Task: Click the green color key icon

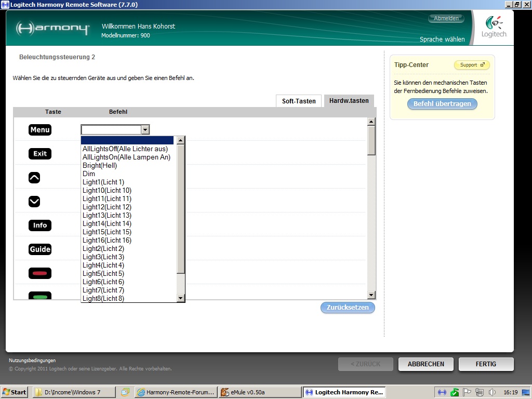Action: [40, 295]
